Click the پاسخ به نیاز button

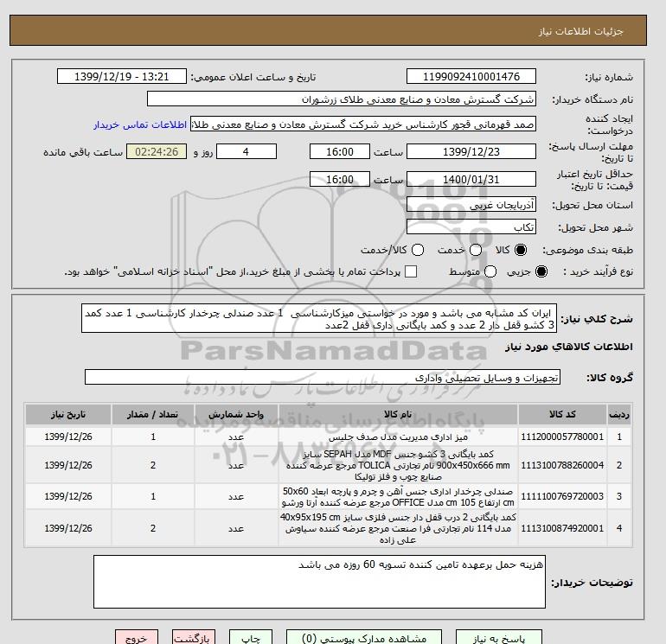[x=499, y=638]
